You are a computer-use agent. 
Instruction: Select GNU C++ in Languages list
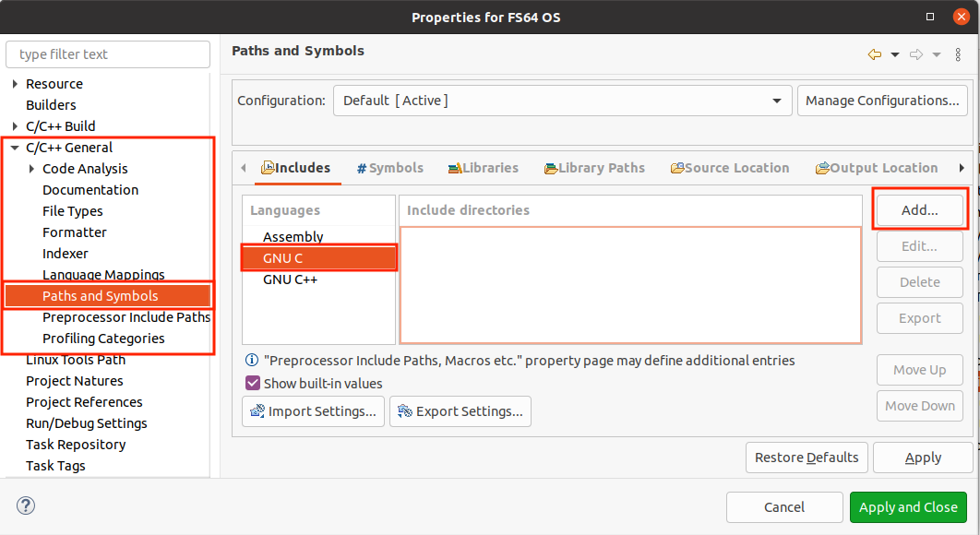point(290,279)
